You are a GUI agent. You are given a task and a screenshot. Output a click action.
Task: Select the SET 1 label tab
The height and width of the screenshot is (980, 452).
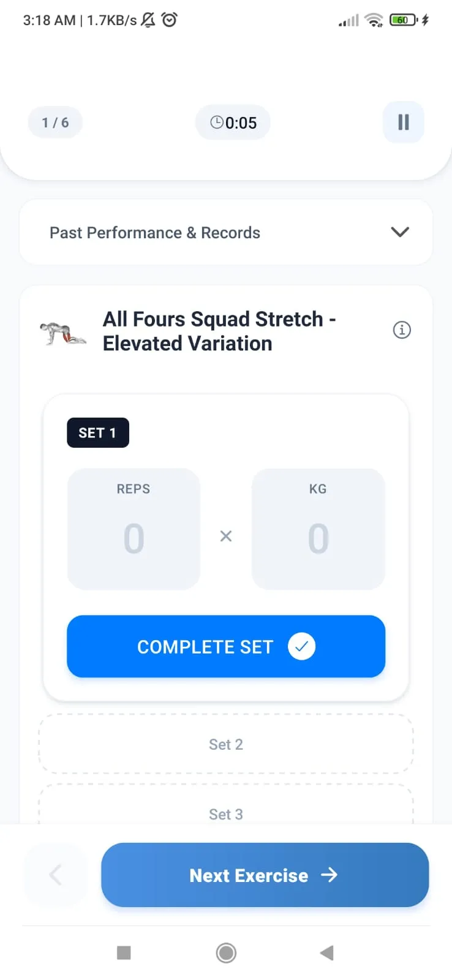coord(97,433)
